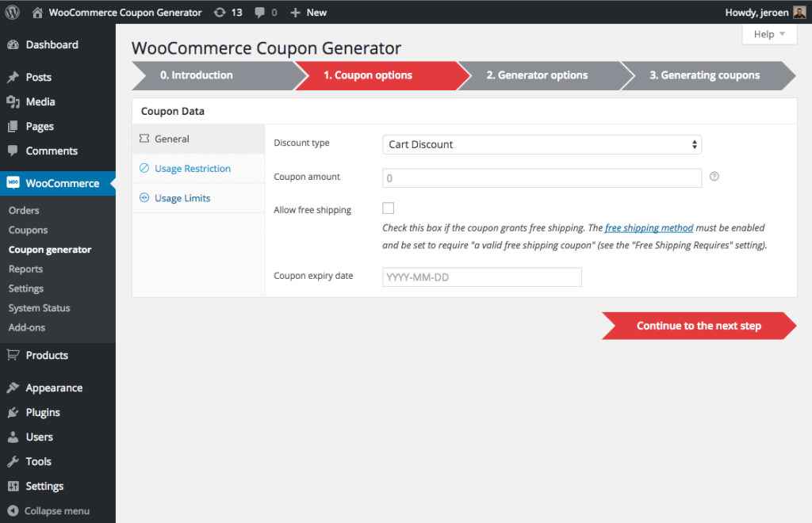Click the question mark help icon beside Coupon amount

[714, 177]
